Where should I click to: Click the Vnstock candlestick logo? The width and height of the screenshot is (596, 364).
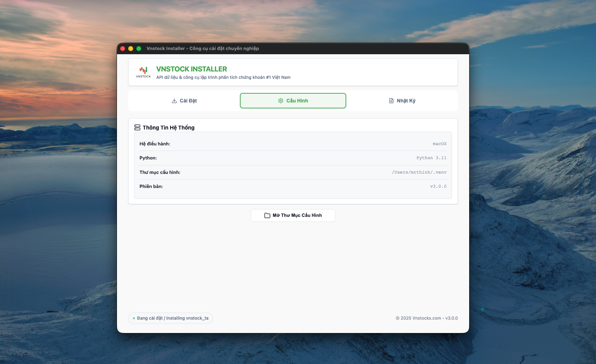click(x=143, y=72)
